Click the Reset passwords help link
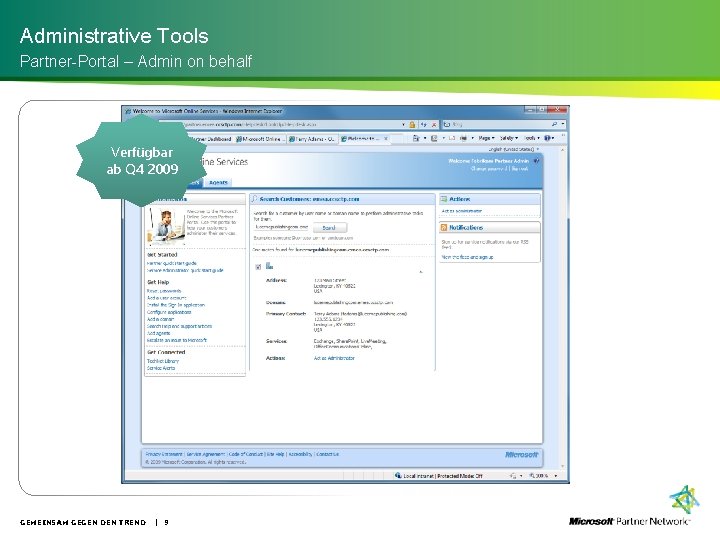Viewport: 720px width, 540px height. (164, 291)
